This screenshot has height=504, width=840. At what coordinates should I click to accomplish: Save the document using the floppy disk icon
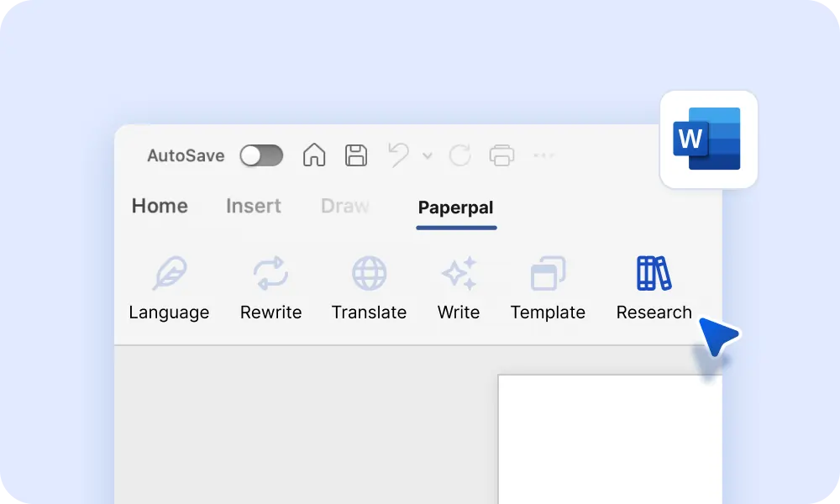(355, 155)
